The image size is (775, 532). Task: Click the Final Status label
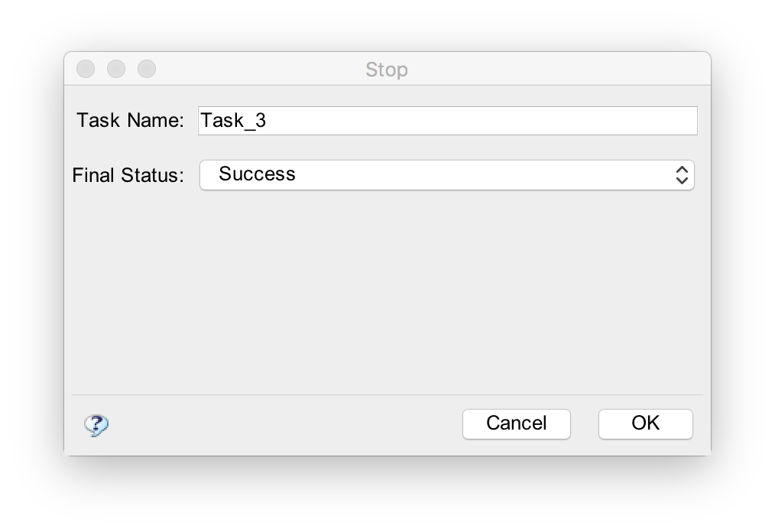(127, 174)
